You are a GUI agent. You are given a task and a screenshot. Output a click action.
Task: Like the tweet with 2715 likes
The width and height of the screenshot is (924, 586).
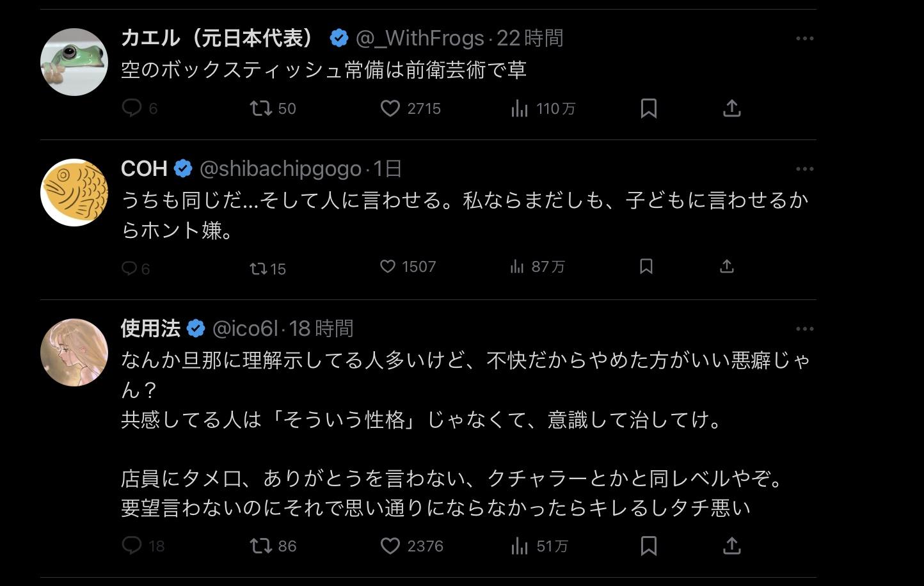390,108
